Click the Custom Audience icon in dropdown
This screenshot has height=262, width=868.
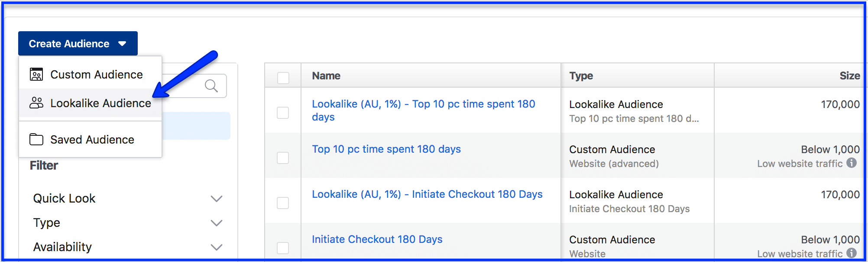click(x=36, y=75)
